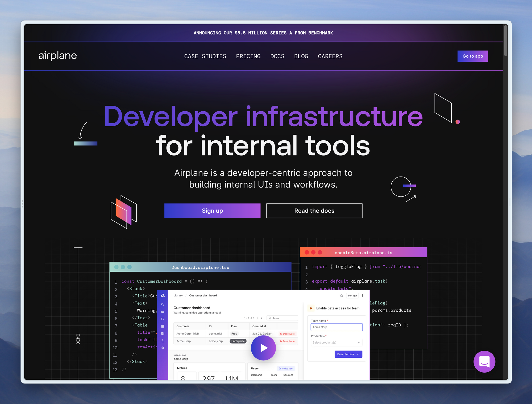The width and height of the screenshot is (532, 404).
Task: Click the Team name input field
Action: tap(336, 327)
